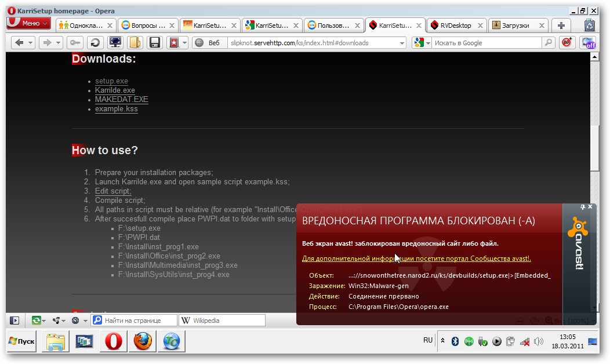610x364 pixels.
Task: Open the green Opera Link sync dropdown
Action: click(x=38, y=321)
